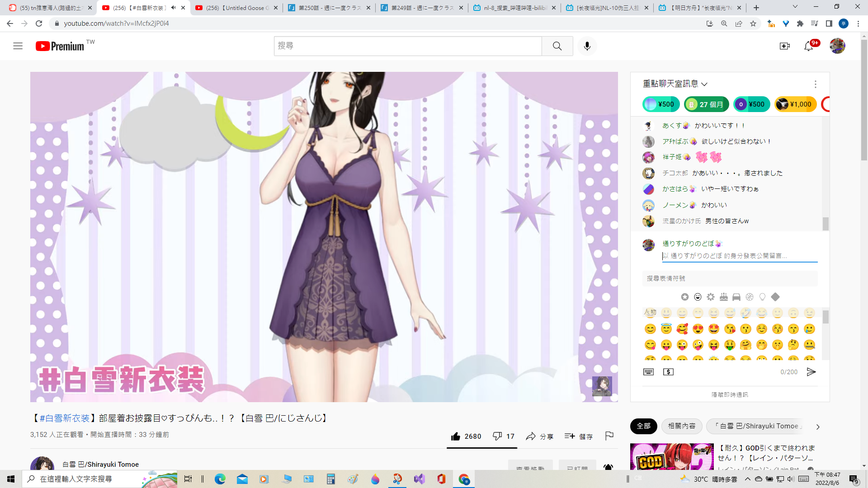Select the car travel emoji category
Image resolution: width=868 pixels, height=488 pixels.
[x=736, y=297]
